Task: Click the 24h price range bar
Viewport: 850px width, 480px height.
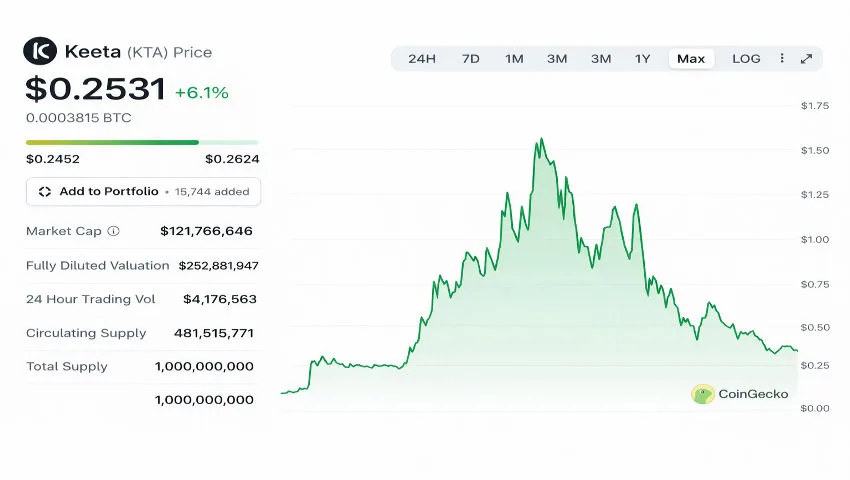Action: [142, 142]
